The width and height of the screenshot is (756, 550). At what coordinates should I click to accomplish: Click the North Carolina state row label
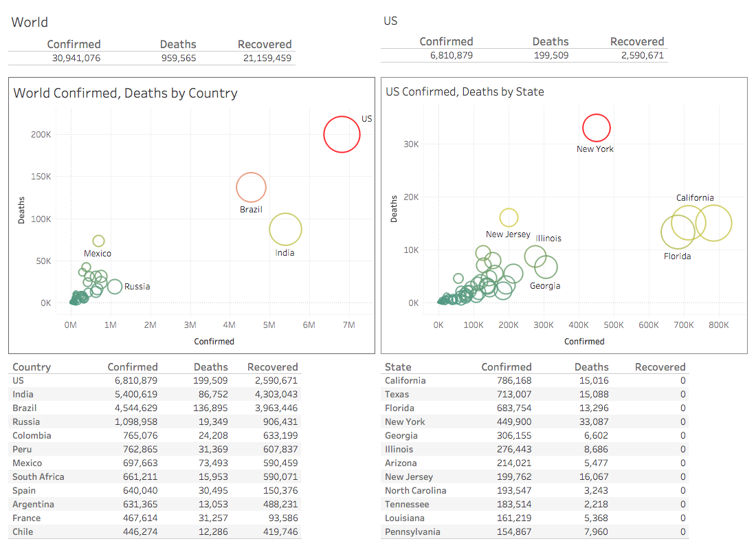click(x=415, y=490)
